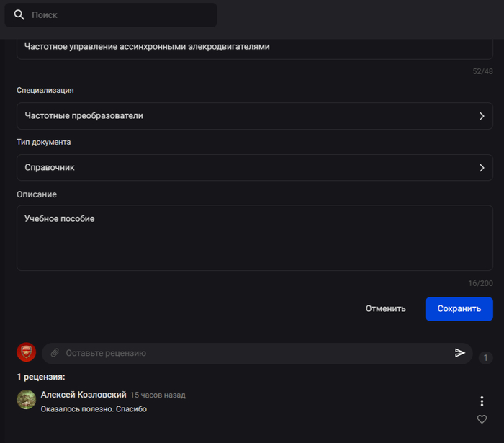Open the Справочник document type dropdown
Screen dimensions: 504x443
(x=255, y=168)
